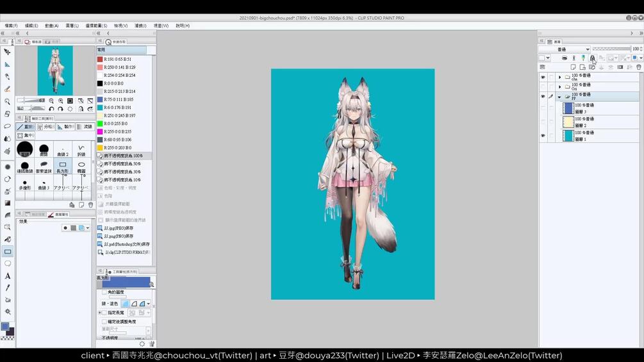The height and width of the screenshot is (362, 644).
Task: Click zoom out icon in Navigator panel
Action: click(51, 101)
